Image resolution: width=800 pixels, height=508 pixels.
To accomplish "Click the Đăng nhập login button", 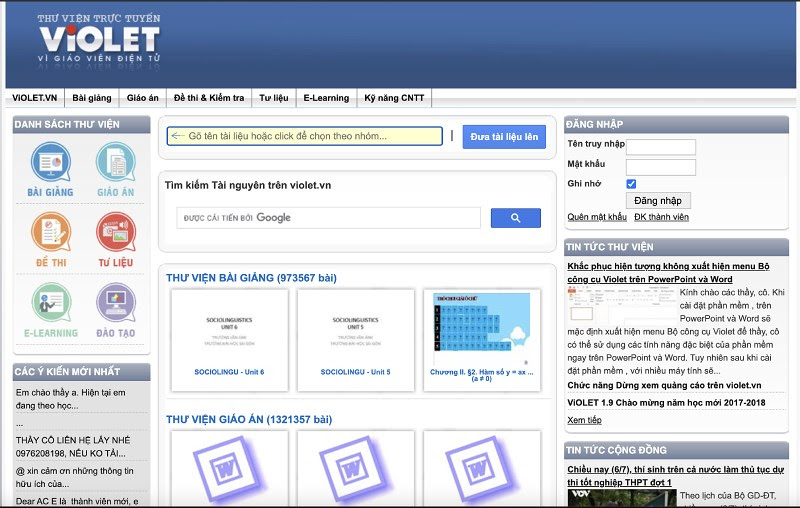I will [x=658, y=200].
